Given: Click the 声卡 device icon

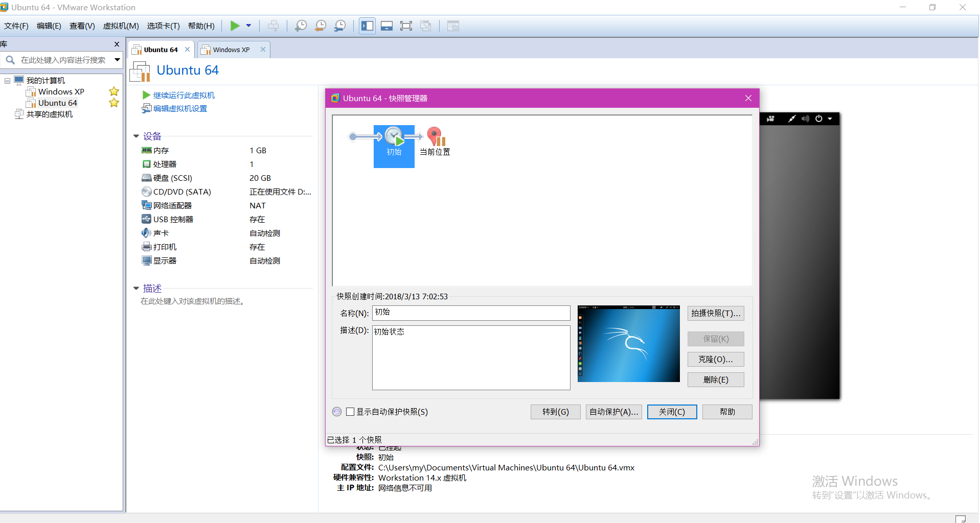Looking at the screenshot, I should pyautogui.click(x=146, y=233).
